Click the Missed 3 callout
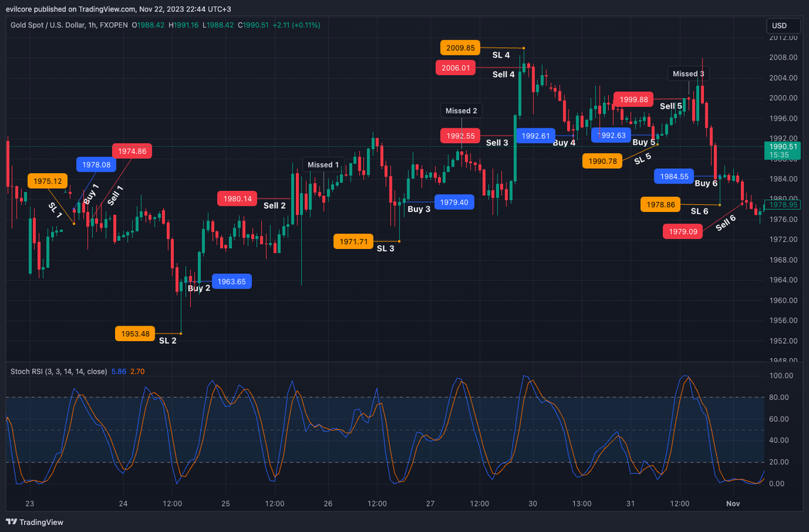The image size is (809, 532). point(688,74)
